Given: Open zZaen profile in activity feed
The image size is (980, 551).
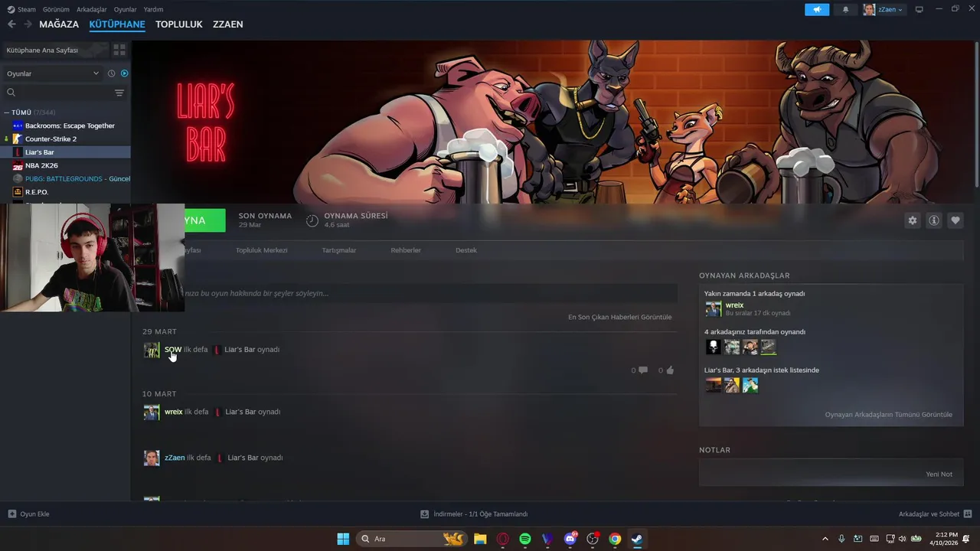Looking at the screenshot, I should tap(175, 458).
